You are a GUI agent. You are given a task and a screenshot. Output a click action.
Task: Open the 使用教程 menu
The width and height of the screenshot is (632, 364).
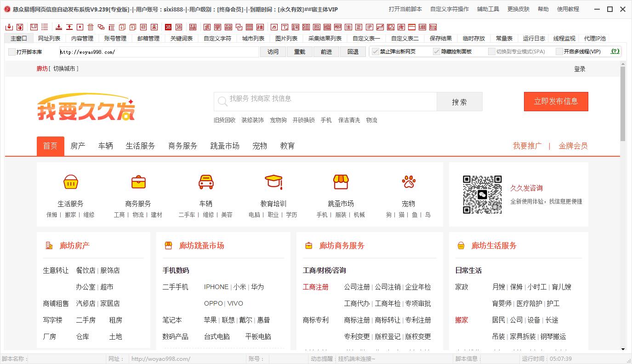pyautogui.click(x=568, y=9)
